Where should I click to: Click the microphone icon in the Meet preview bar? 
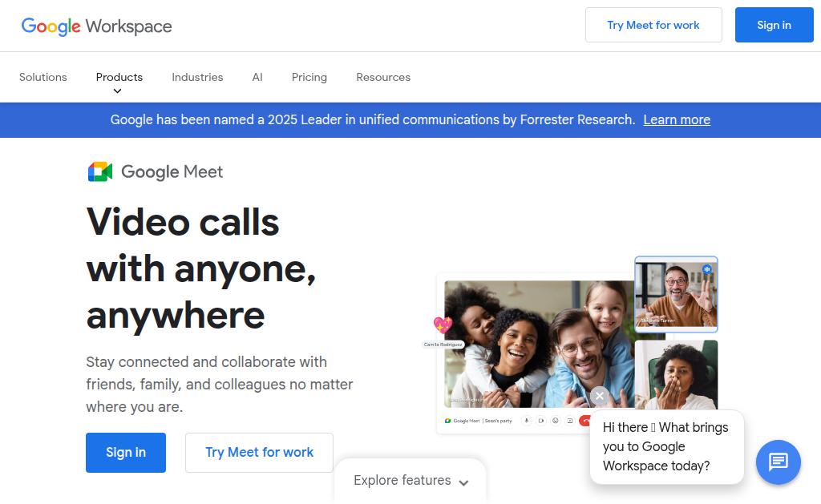tap(527, 420)
